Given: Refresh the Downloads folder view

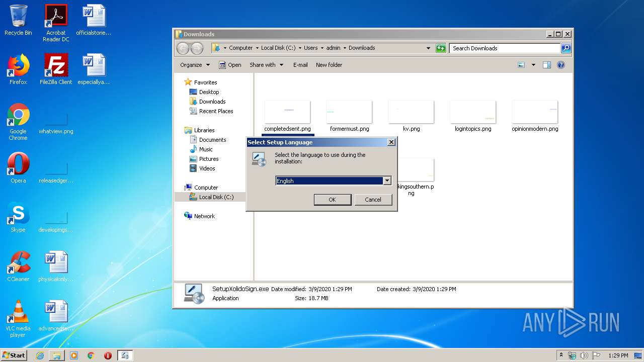Looking at the screenshot, I should click(x=441, y=48).
